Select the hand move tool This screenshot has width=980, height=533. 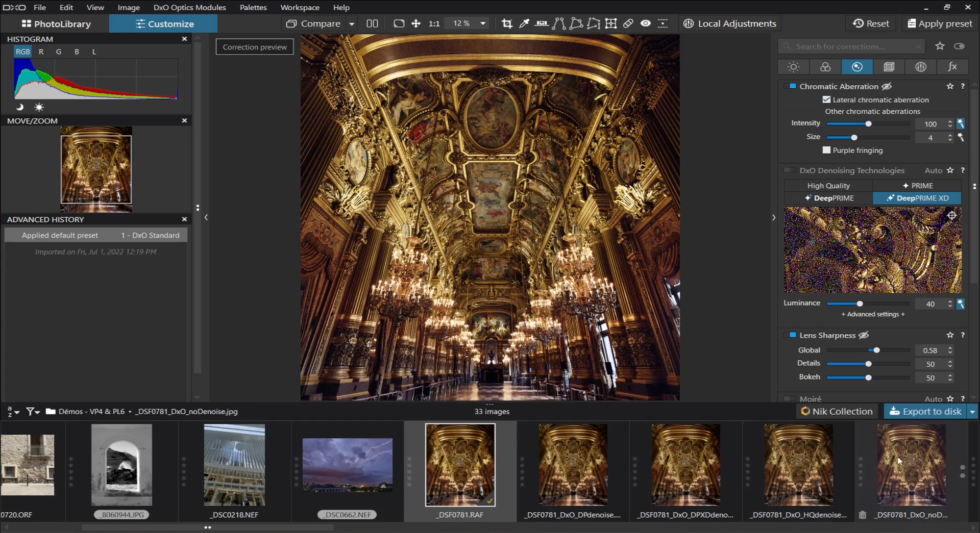click(416, 23)
